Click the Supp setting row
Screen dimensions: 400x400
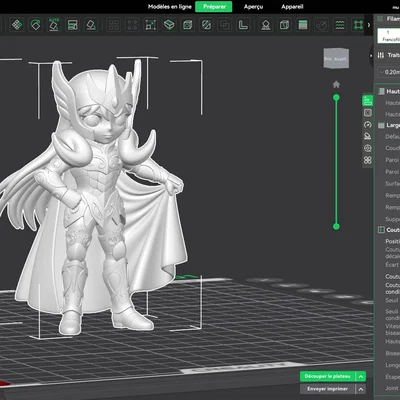pyautogui.click(x=392, y=219)
